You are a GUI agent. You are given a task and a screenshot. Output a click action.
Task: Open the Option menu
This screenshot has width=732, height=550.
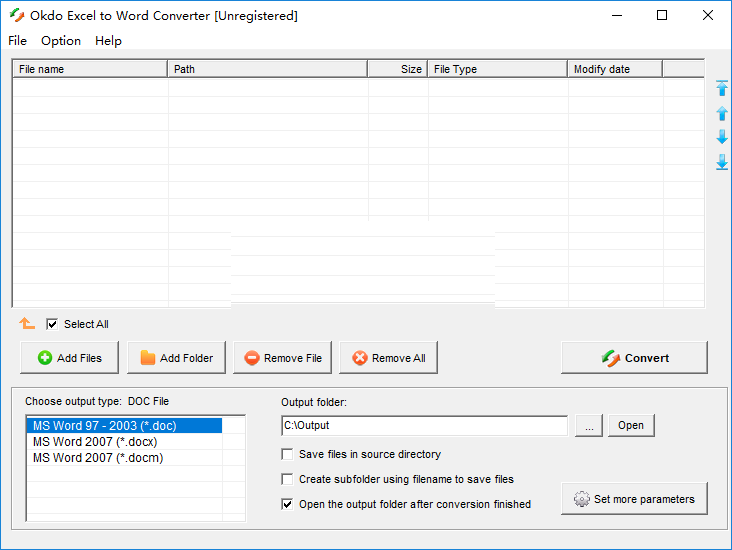pos(61,41)
